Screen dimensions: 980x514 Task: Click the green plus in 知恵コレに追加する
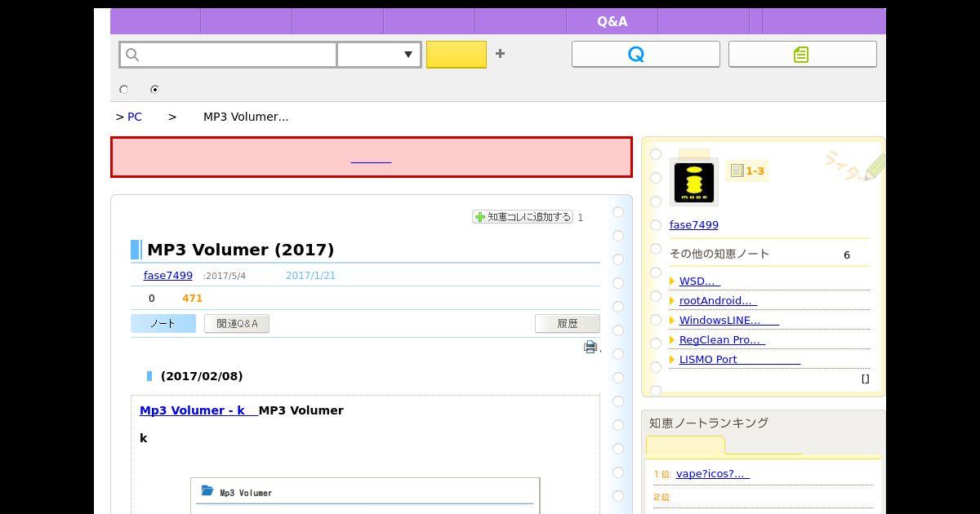coord(480,217)
